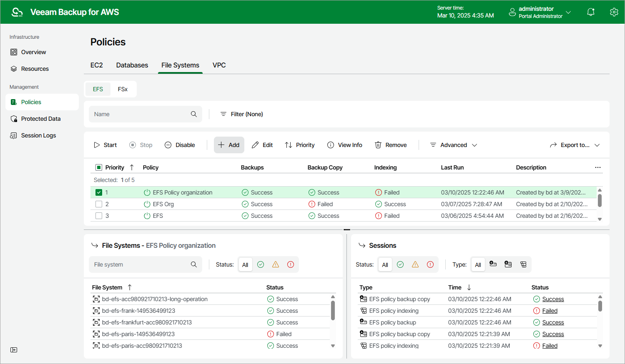
Task: Expand the Advanced dropdown menu
Action: pyautogui.click(x=454, y=145)
